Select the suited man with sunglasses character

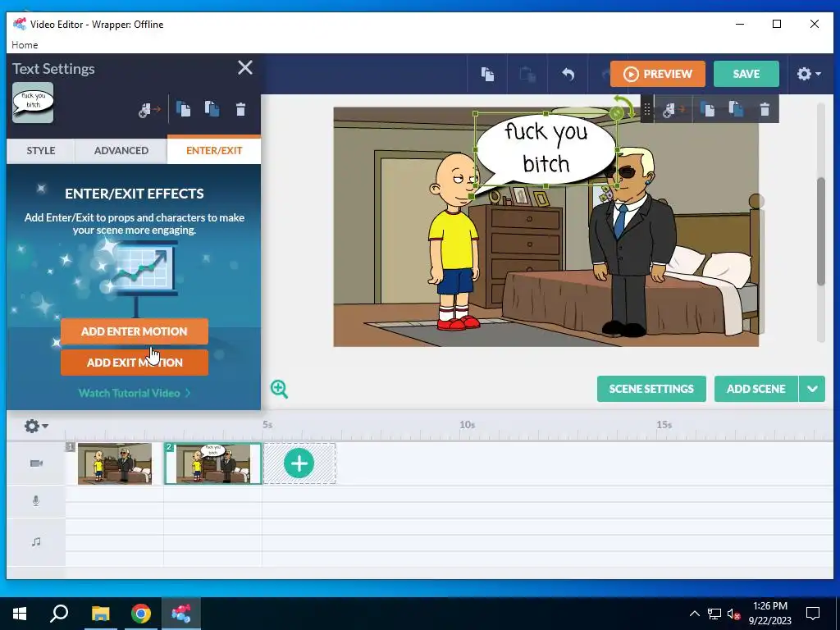click(631, 244)
